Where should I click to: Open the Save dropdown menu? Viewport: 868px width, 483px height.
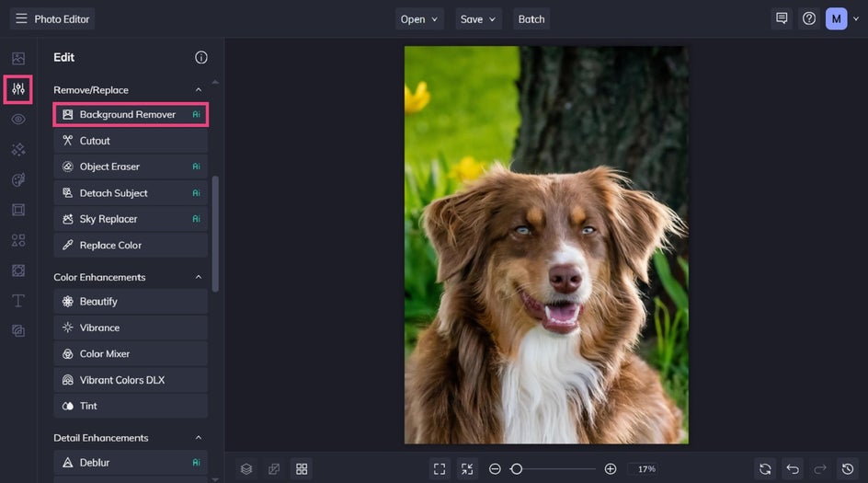pyautogui.click(x=478, y=18)
